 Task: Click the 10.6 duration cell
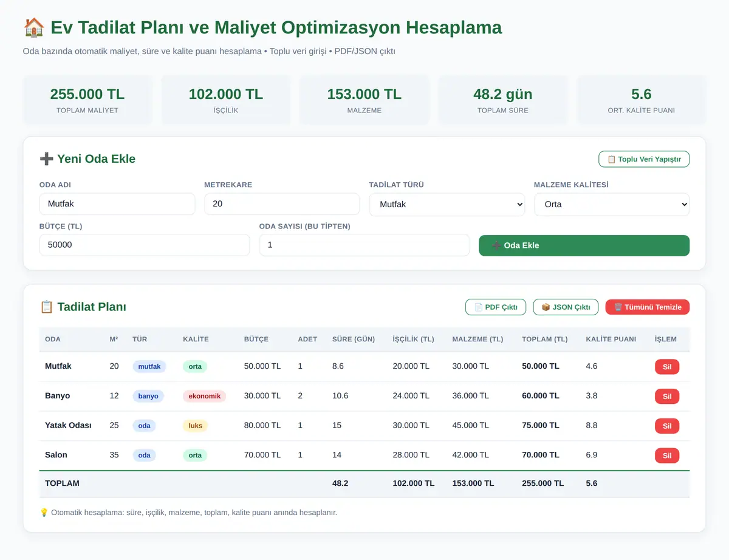(x=340, y=396)
